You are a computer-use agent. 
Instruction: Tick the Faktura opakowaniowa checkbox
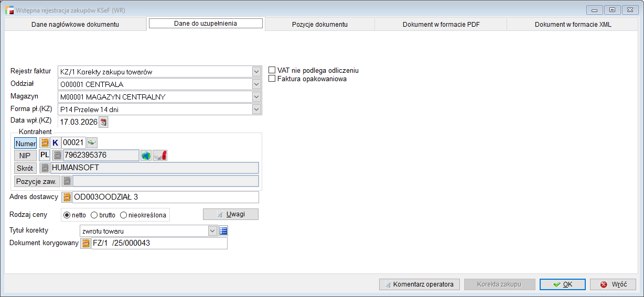(272, 79)
